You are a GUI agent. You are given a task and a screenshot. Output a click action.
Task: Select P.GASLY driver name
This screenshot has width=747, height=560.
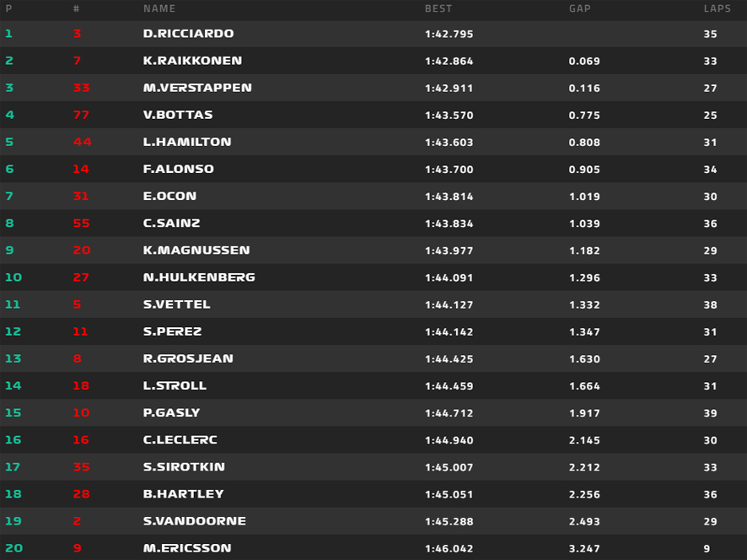click(171, 412)
